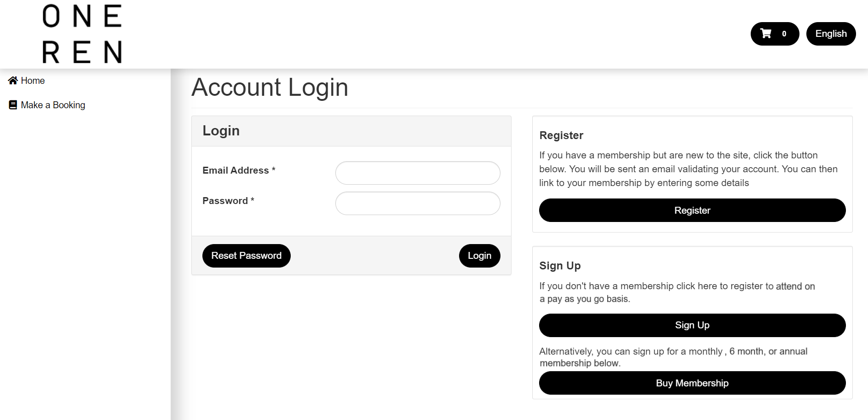The width and height of the screenshot is (868, 420).
Task: Click the Password label text
Action: coord(225,201)
